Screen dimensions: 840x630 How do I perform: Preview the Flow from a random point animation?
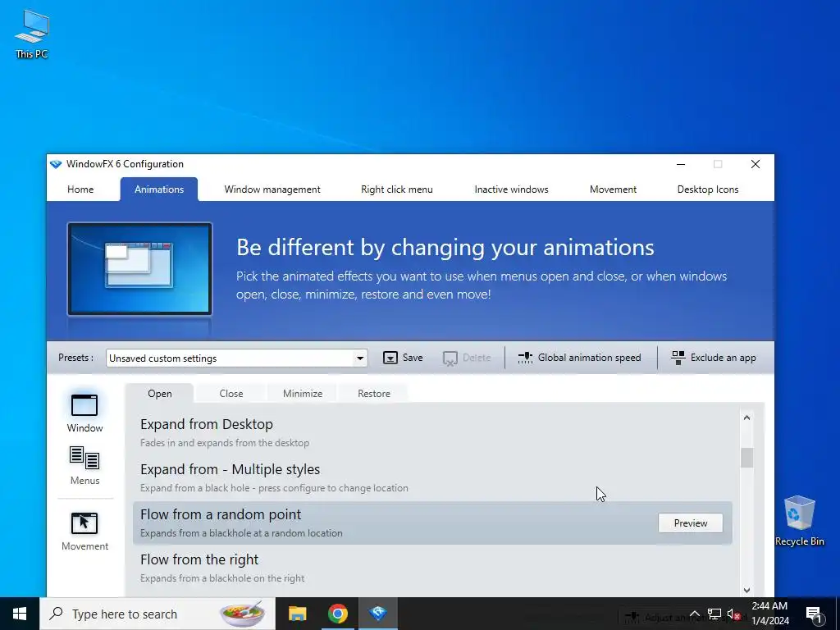pos(691,523)
